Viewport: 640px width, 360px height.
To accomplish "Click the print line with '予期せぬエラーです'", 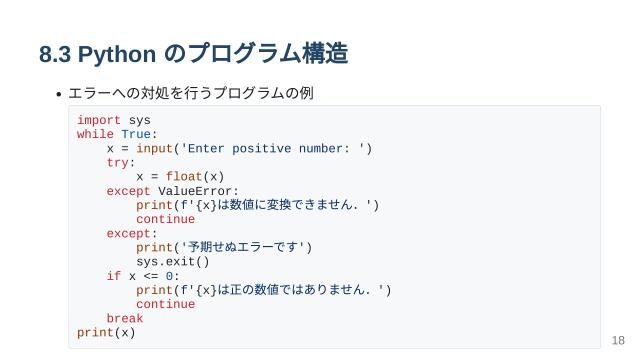I will tap(224, 247).
